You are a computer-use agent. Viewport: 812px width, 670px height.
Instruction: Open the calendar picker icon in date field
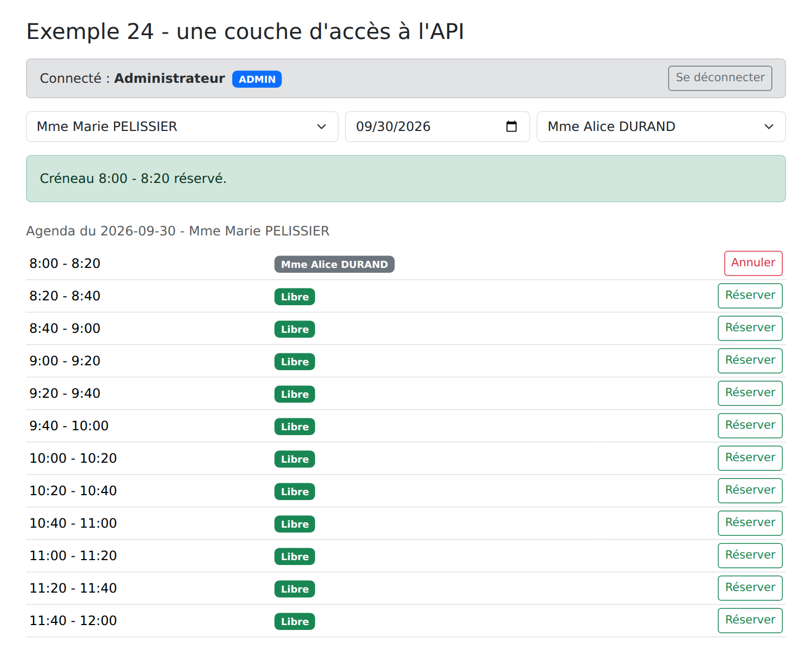click(511, 127)
